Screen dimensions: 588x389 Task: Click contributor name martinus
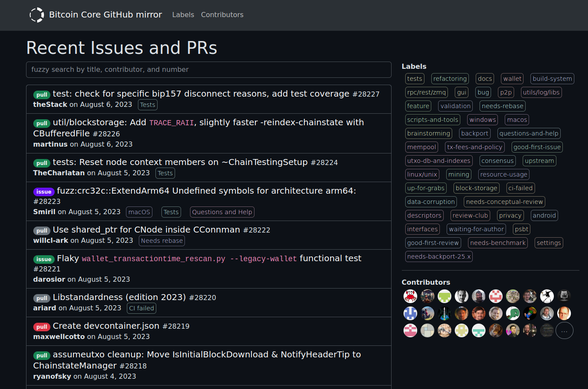pos(50,144)
